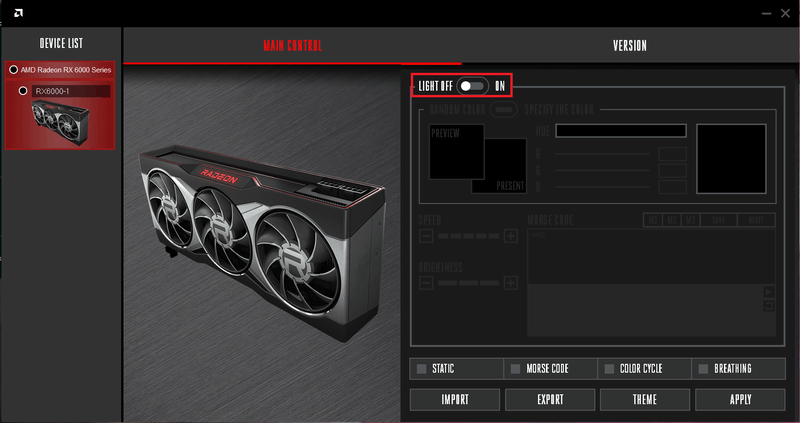This screenshot has width=800, height=423.
Task: Increase brightness with the plus icon
Action: coord(511,283)
